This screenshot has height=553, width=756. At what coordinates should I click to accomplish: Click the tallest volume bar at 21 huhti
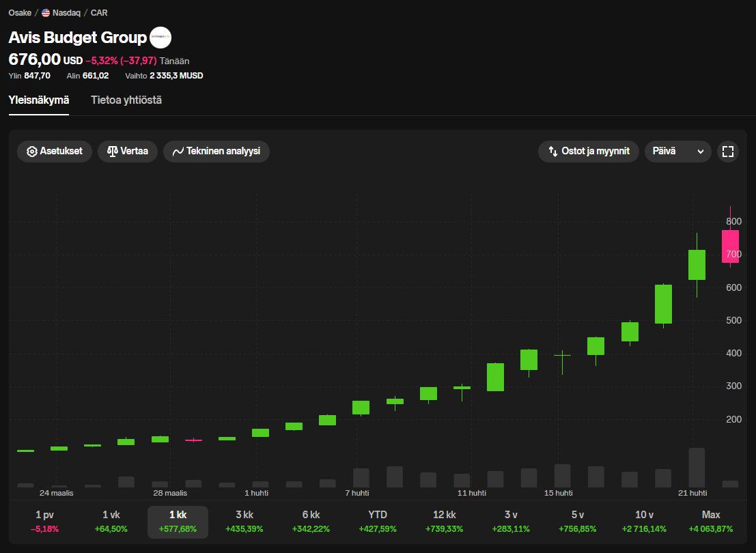click(697, 468)
